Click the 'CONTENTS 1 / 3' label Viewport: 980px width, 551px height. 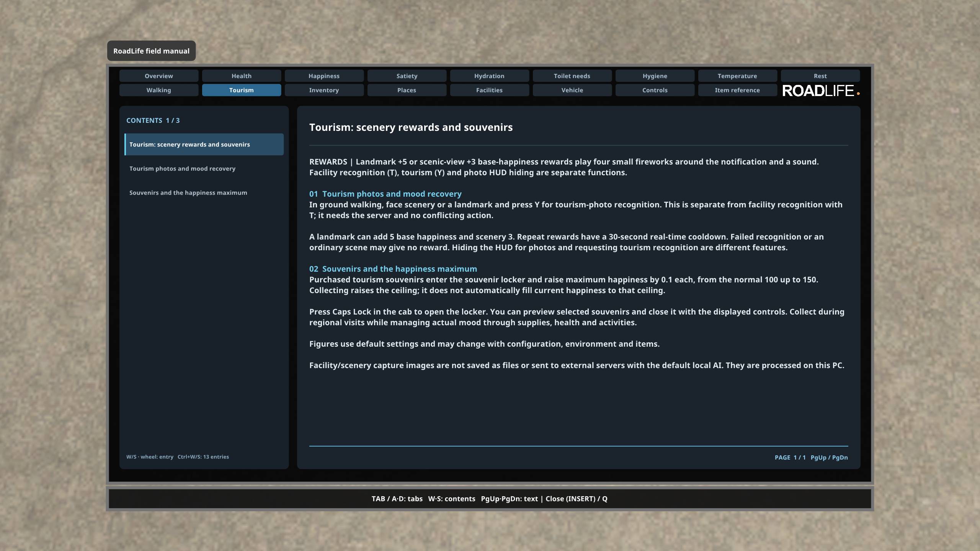coord(153,120)
